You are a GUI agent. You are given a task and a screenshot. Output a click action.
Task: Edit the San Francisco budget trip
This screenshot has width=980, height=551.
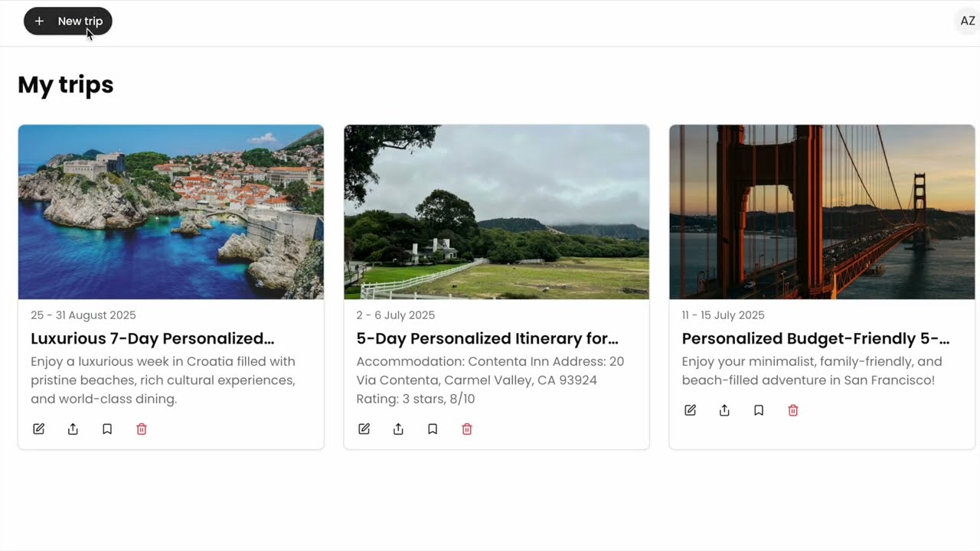coord(691,411)
